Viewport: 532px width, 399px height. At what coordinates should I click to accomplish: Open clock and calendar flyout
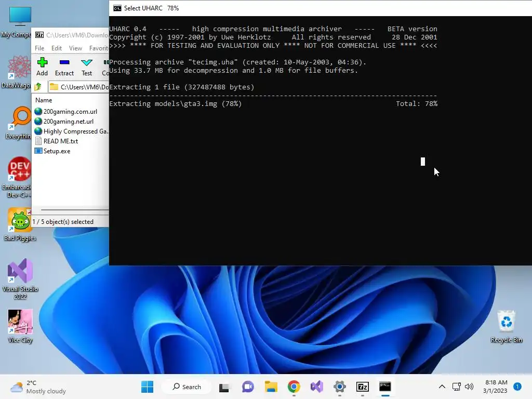click(x=496, y=387)
